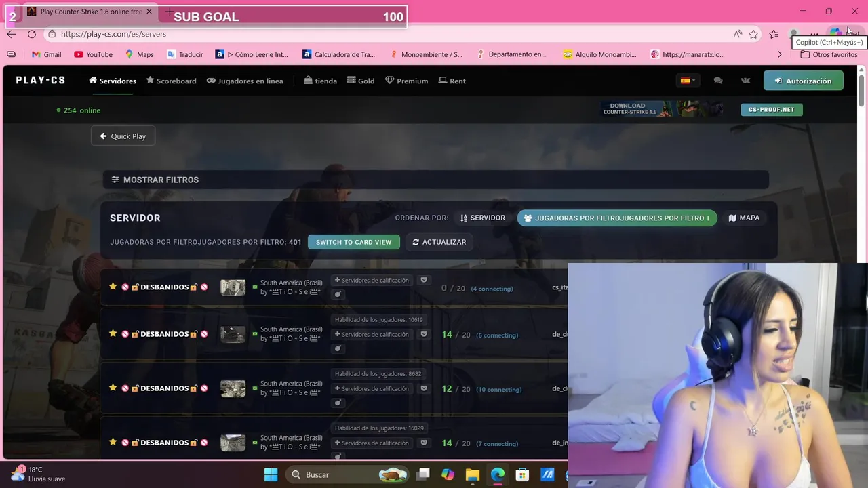Click SWITCH TO CARD VIEW
The image size is (868, 488).
click(x=353, y=242)
